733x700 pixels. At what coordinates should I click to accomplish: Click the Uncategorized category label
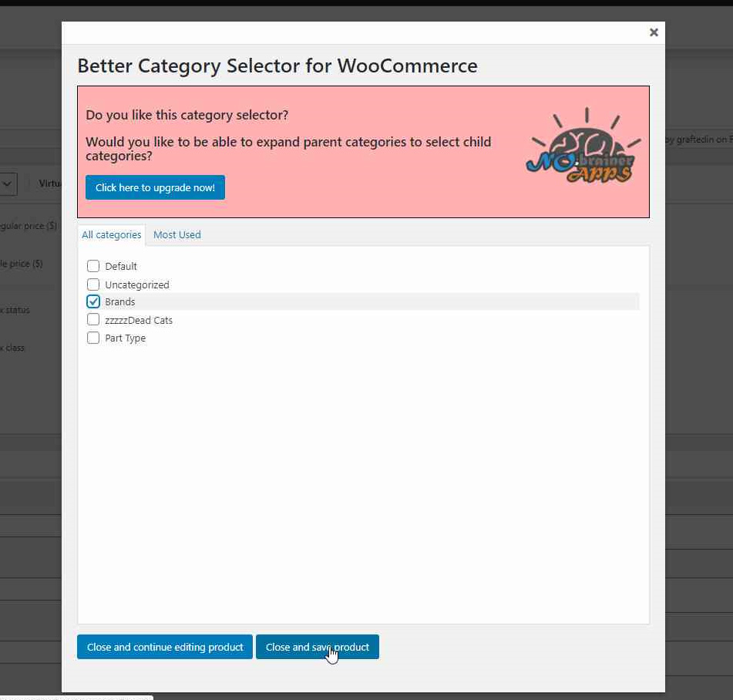point(137,284)
